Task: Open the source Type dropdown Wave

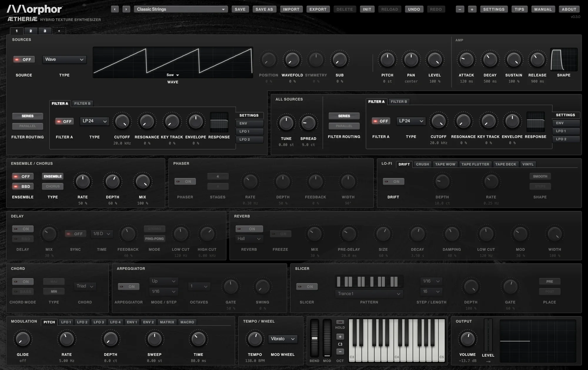Action: pos(64,59)
